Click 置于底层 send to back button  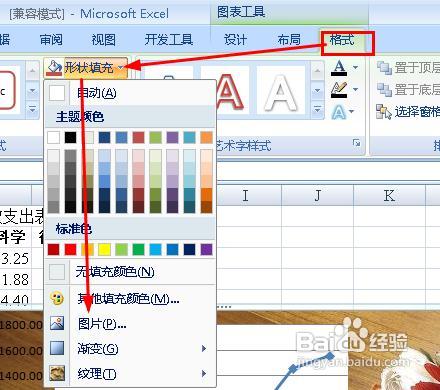click(x=408, y=89)
